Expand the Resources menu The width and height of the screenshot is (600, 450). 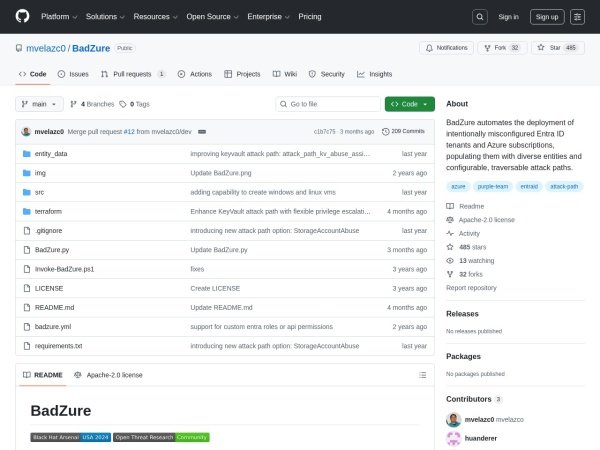(155, 17)
